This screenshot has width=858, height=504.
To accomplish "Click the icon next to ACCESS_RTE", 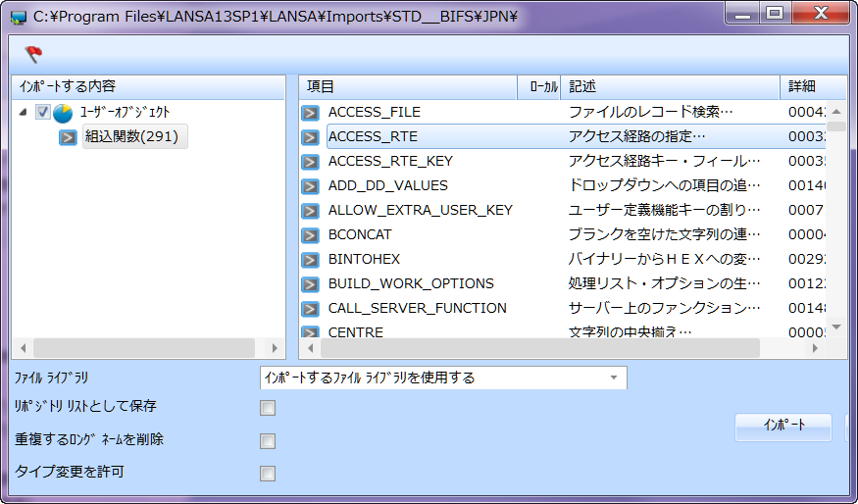I will click(310, 137).
